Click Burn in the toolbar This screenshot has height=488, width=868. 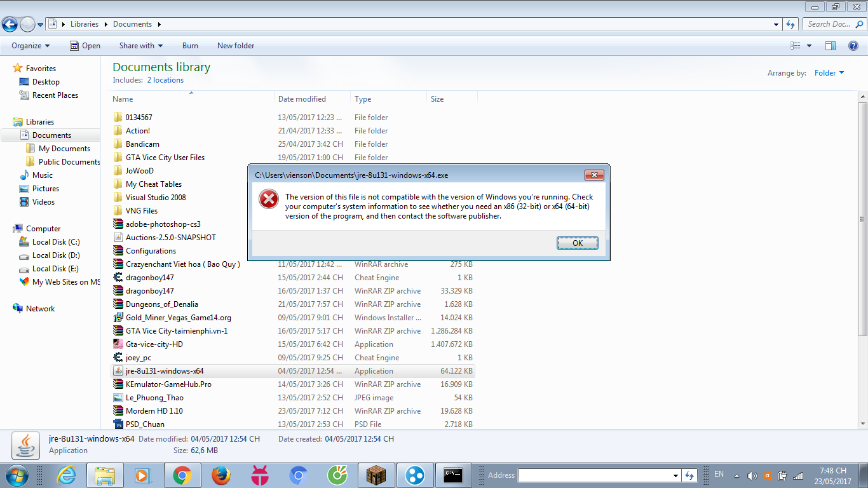pyautogui.click(x=190, y=46)
